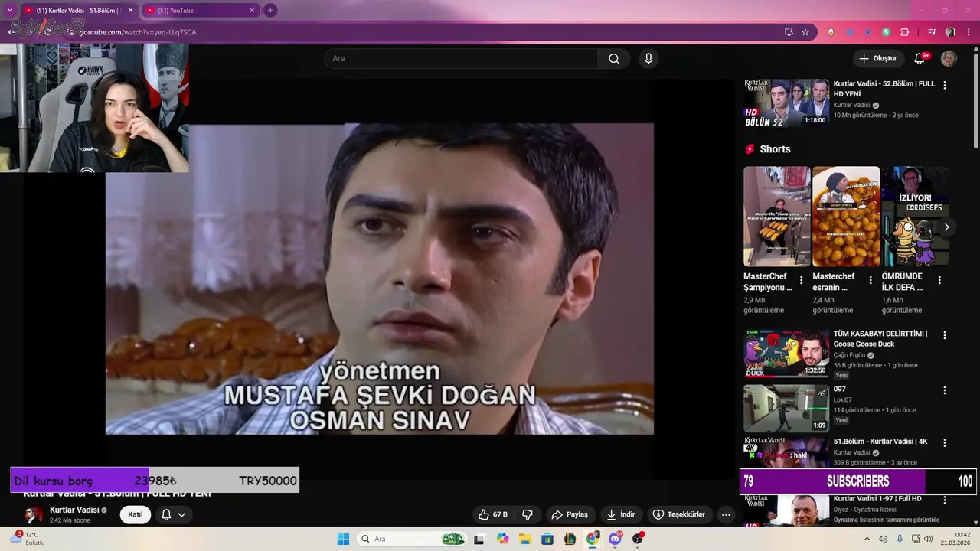Open Windows Start menu
This screenshot has height=551, width=980.
pyautogui.click(x=342, y=539)
